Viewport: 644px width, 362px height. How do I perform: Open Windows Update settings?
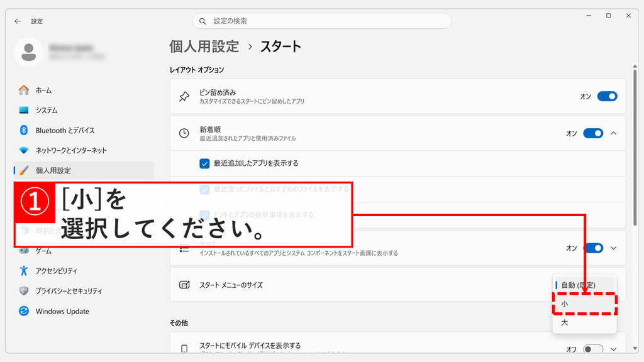(84, 311)
